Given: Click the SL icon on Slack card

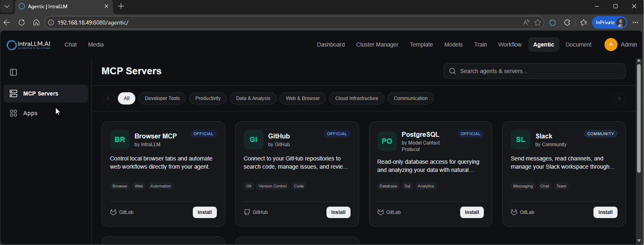Looking at the screenshot, I should (x=520, y=140).
